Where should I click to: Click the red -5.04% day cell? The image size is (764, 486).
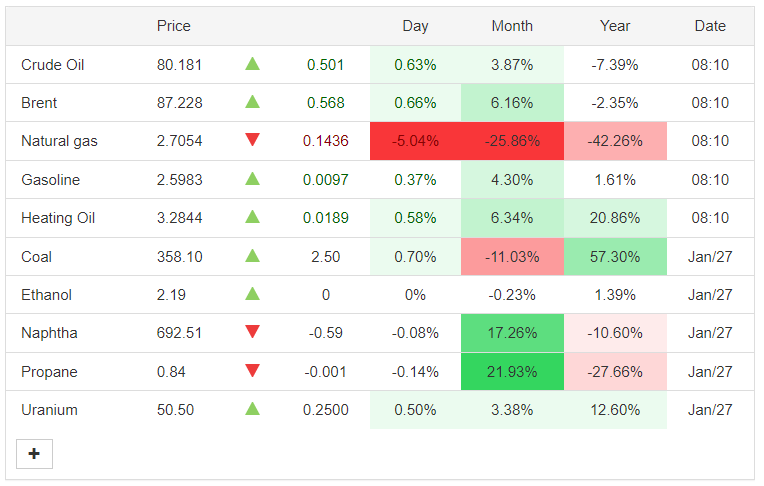coord(415,141)
